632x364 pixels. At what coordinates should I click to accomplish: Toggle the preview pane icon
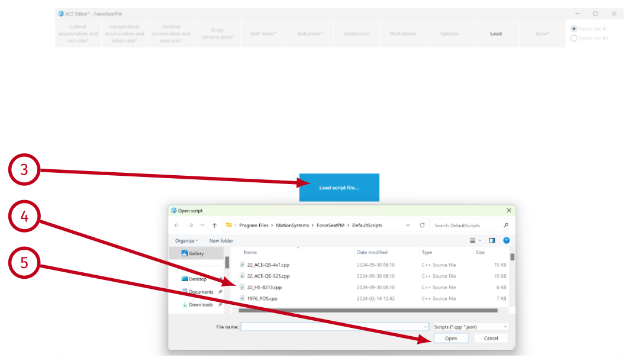click(492, 240)
